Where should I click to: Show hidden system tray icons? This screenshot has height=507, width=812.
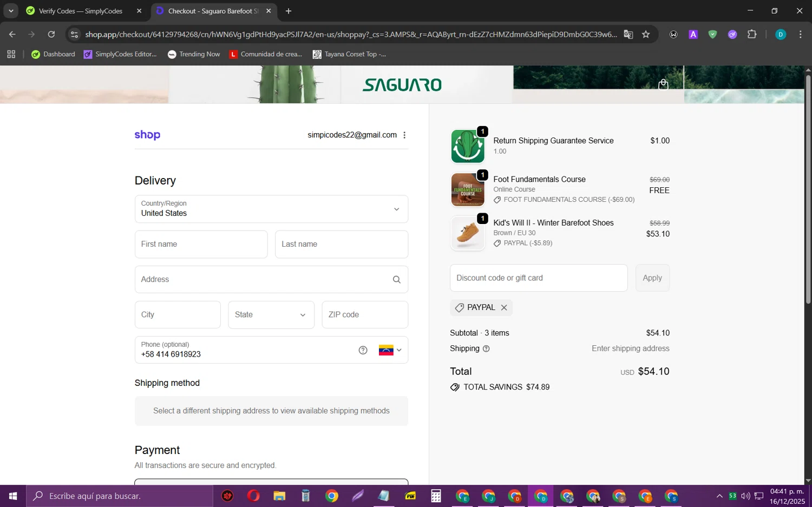719,496
